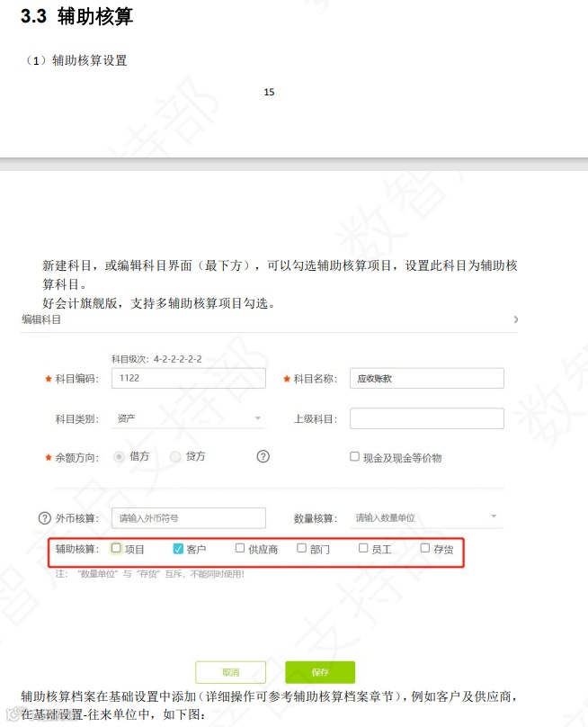Select the 员工 checkbox

point(363,548)
